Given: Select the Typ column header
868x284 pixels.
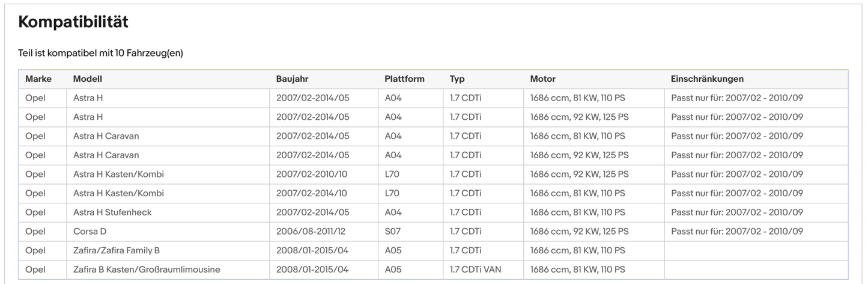Looking at the screenshot, I should pos(457,79).
